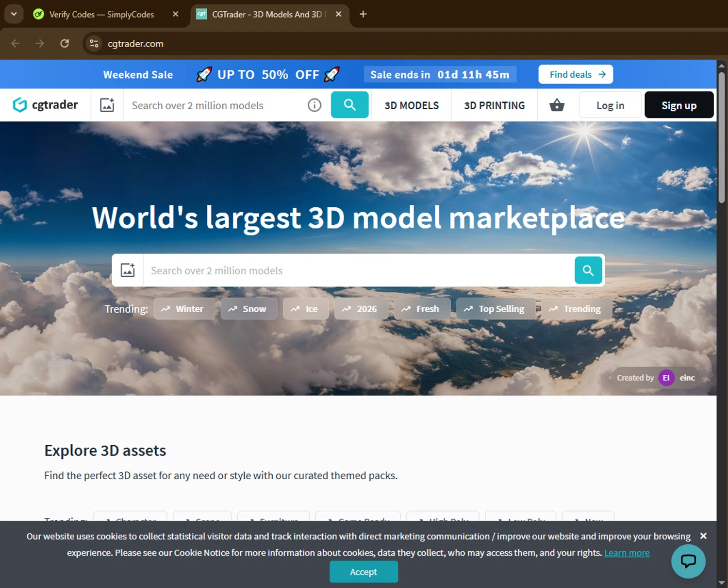Click the Log in button
The width and height of the screenshot is (728, 588).
[611, 105]
